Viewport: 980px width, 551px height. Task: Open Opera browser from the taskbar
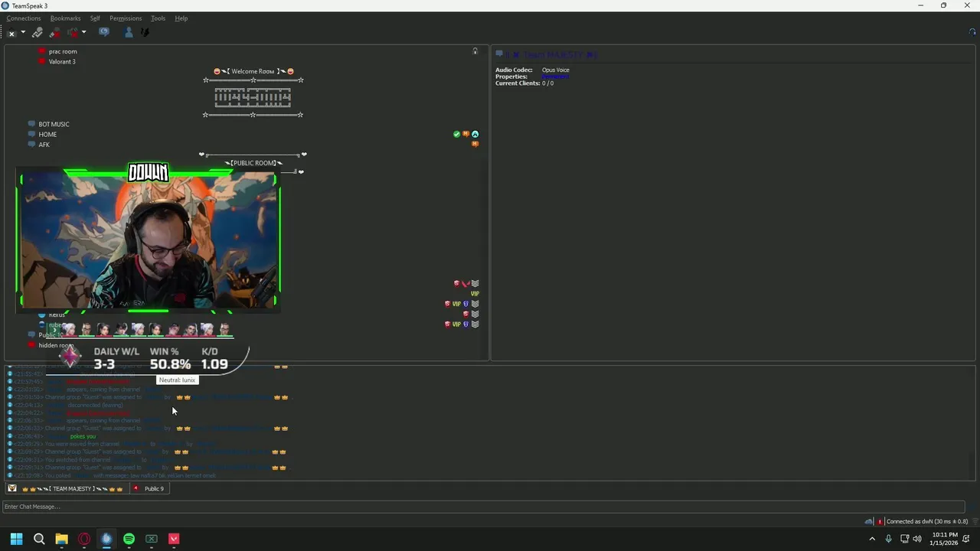[x=84, y=539]
